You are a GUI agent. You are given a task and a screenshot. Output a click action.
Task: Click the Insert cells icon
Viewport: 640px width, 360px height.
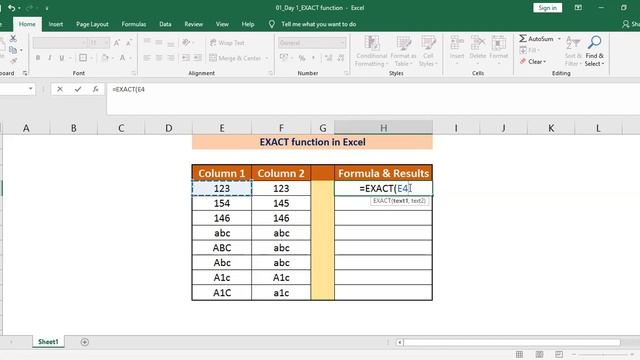pos(457,42)
